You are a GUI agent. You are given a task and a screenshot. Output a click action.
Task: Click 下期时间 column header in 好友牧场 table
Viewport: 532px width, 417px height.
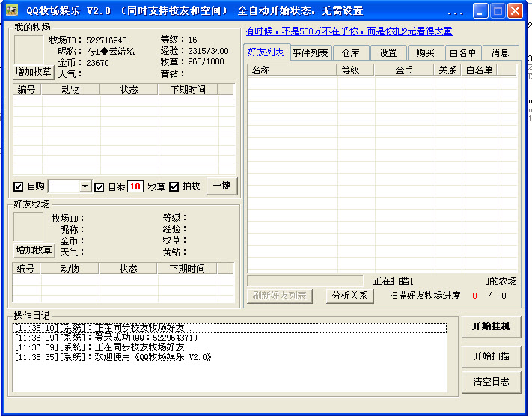coord(187,269)
